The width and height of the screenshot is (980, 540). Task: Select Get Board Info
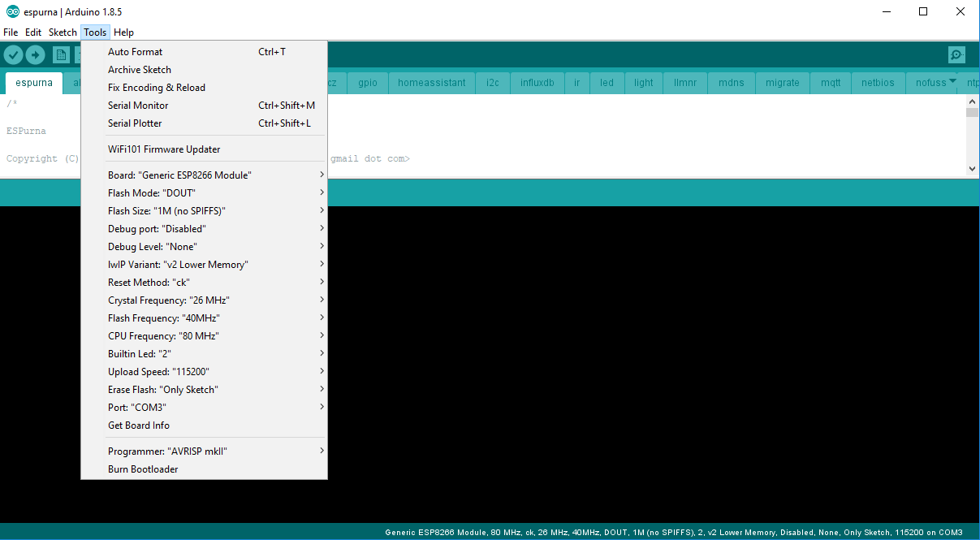[204, 426]
